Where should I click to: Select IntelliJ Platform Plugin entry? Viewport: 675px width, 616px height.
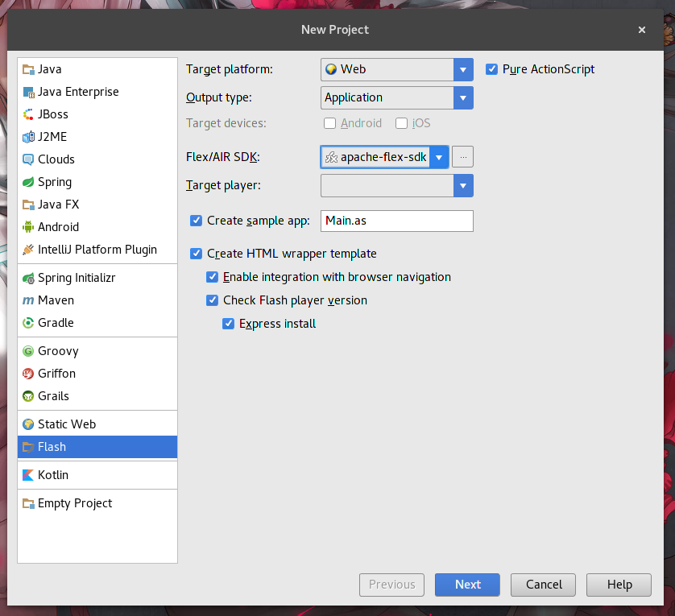(97, 250)
